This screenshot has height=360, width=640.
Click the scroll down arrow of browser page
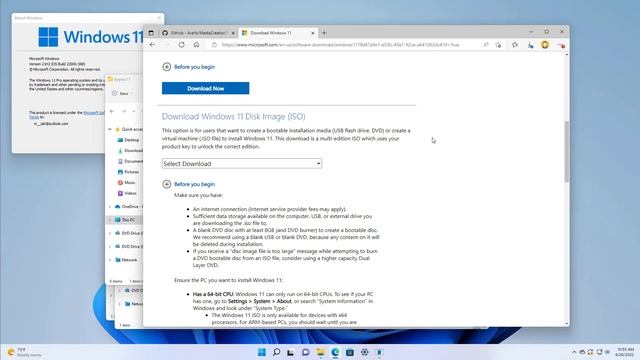567,324
